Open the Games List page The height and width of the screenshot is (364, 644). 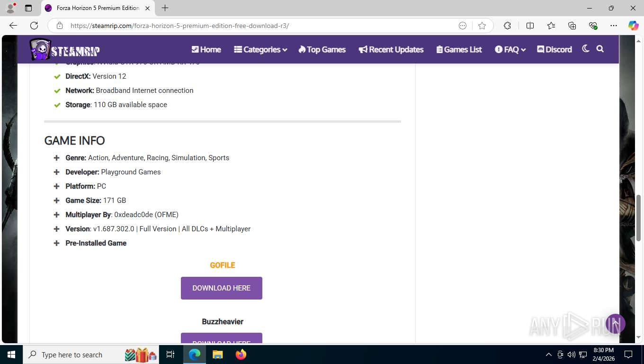click(x=459, y=49)
